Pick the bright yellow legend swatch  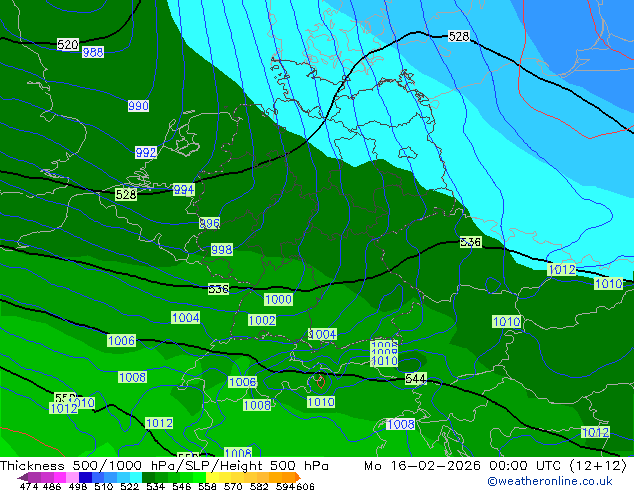click(212, 477)
